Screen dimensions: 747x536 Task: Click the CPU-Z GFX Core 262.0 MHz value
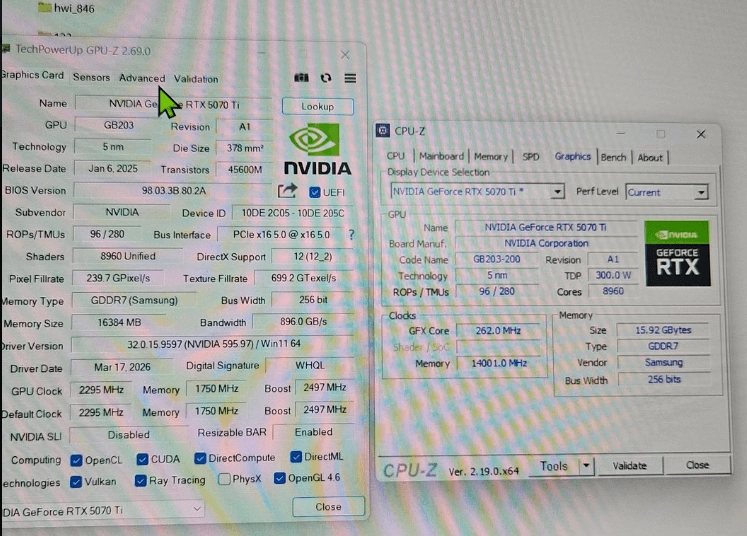pos(498,330)
